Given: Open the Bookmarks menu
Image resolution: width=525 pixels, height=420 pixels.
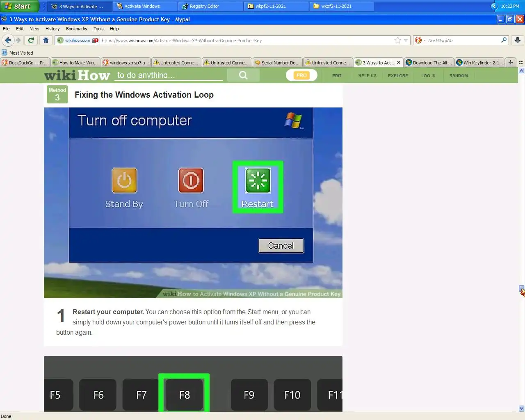Looking at the screenshot, I should coord(76,29).
